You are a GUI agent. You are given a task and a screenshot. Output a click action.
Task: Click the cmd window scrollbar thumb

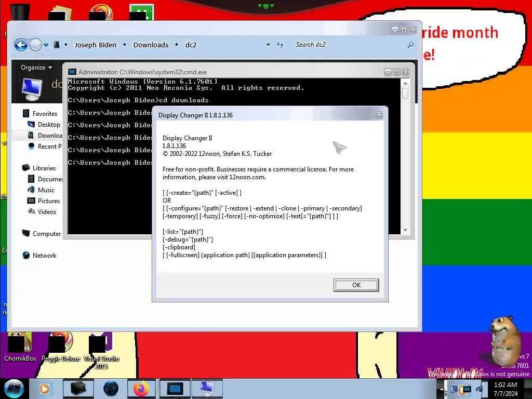(x=405, y=92)
